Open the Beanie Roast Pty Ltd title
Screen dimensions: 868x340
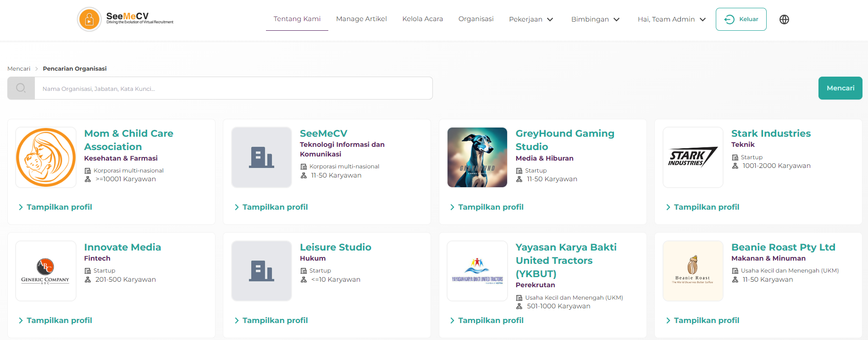click(x=783, y=247)
